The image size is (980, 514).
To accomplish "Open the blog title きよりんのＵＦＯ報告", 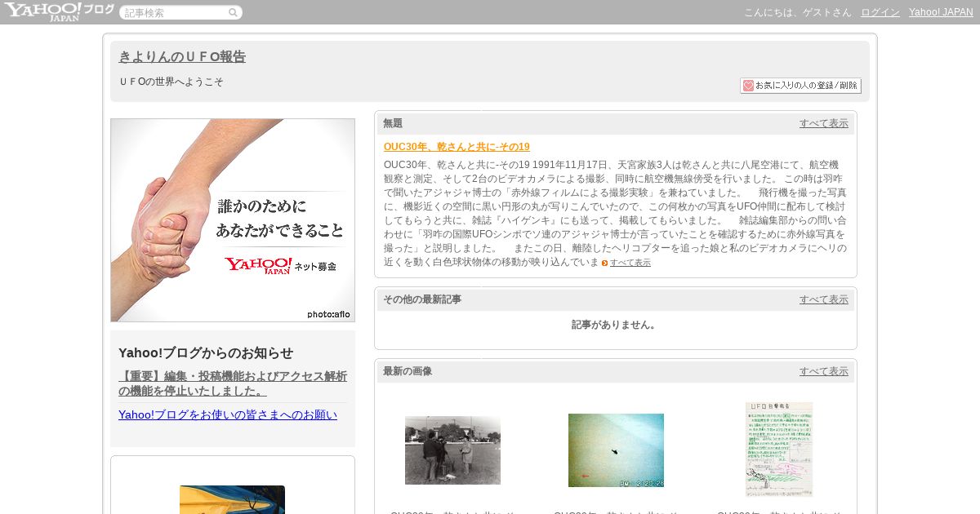I will pos(182,57).
